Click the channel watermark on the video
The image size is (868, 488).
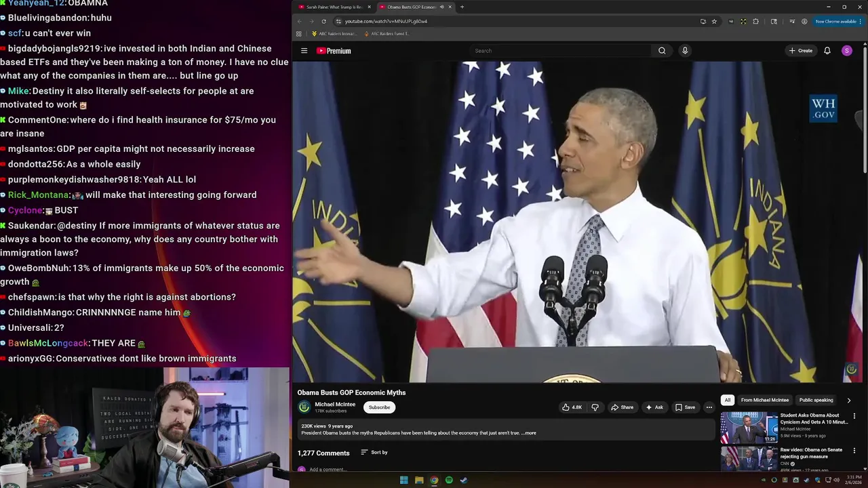pos(852,369)
